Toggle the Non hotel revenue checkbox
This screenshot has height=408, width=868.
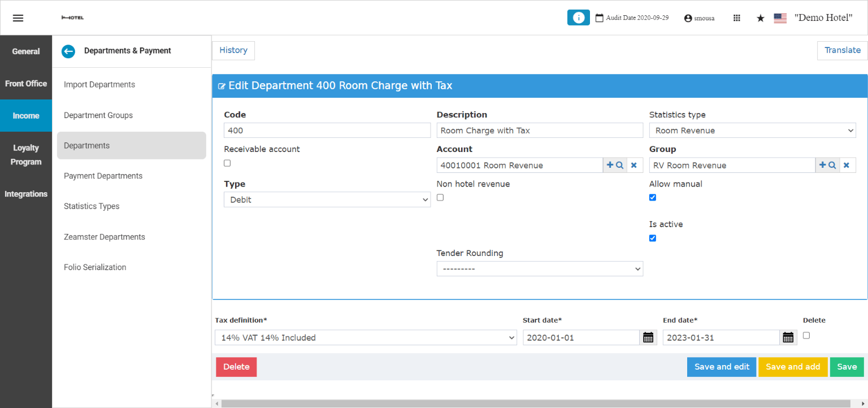pyautogui.click(x=440, y=197)
